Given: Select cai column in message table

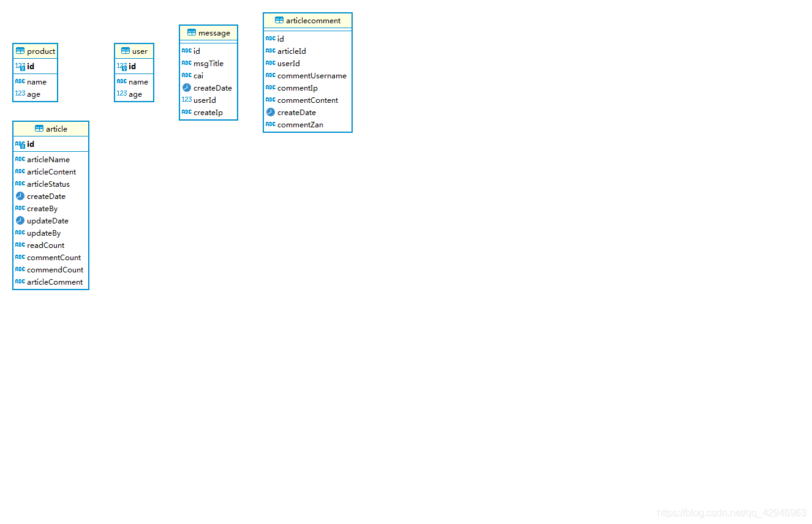Looking at the screenshot, I should 208,75.
